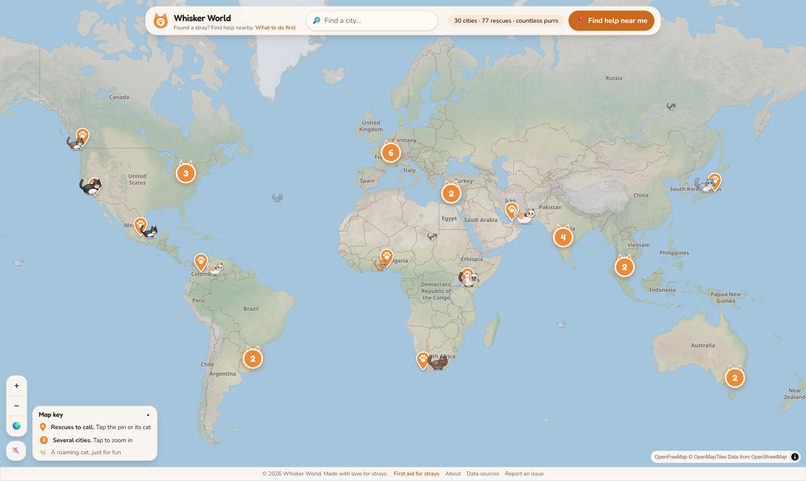Open the Report an issue link

(524, 474)
